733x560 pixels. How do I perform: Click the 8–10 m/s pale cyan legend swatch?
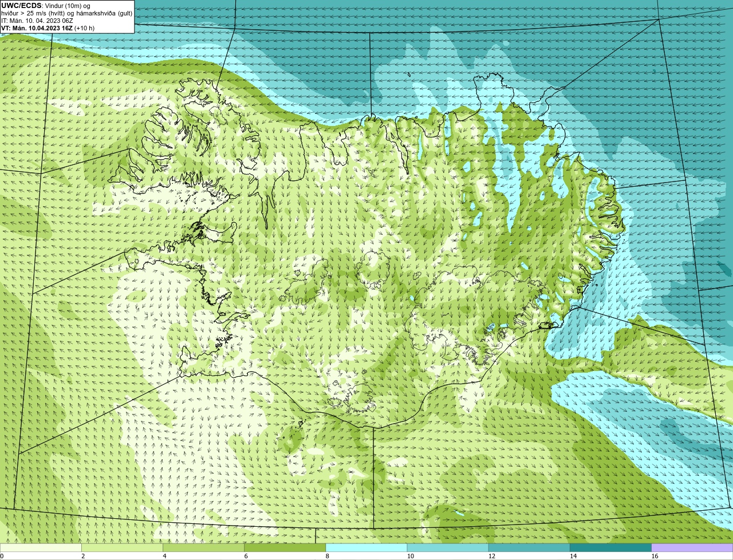coord(366,548)
